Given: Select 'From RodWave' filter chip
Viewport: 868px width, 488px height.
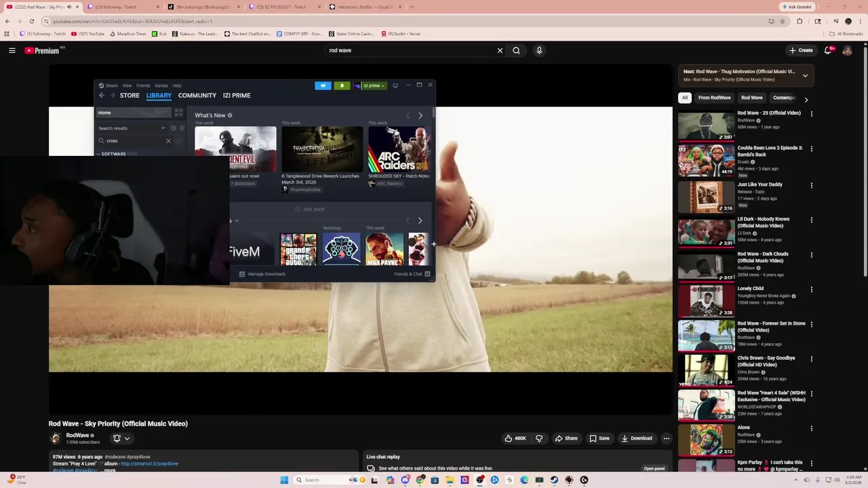Looking at the screenshot, I should click(x=714, y=98).
